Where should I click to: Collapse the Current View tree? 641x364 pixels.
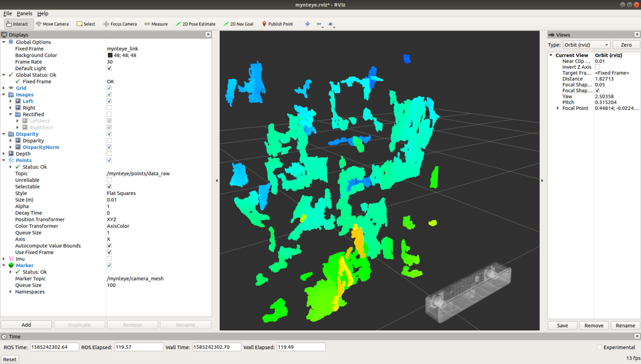551,56
